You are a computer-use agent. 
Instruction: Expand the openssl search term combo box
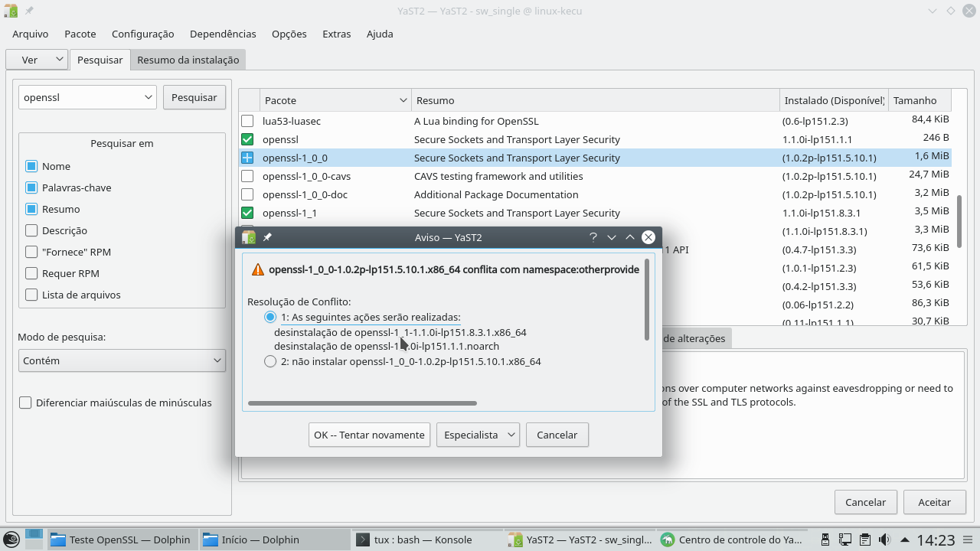149,97
